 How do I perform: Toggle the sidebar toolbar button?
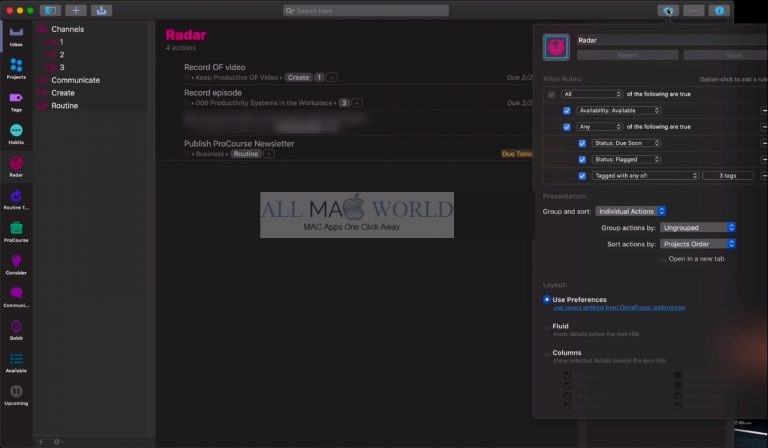pyautogui.click(x=50, y=10)
